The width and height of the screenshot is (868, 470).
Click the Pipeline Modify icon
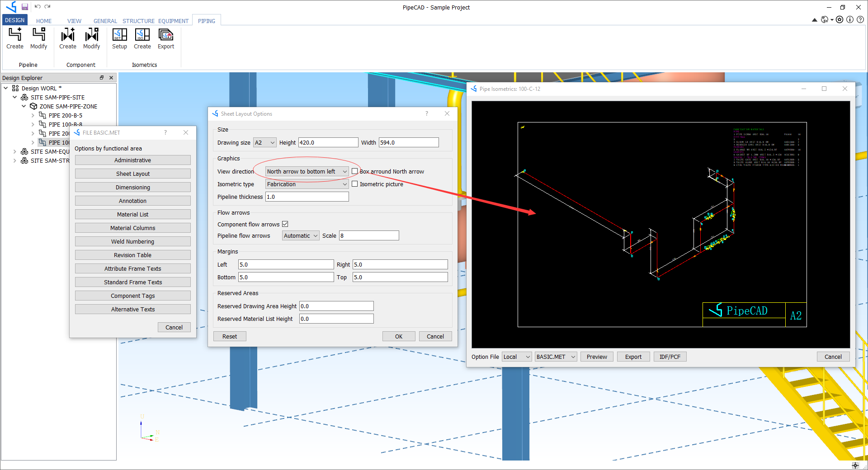tap(39, 38)
